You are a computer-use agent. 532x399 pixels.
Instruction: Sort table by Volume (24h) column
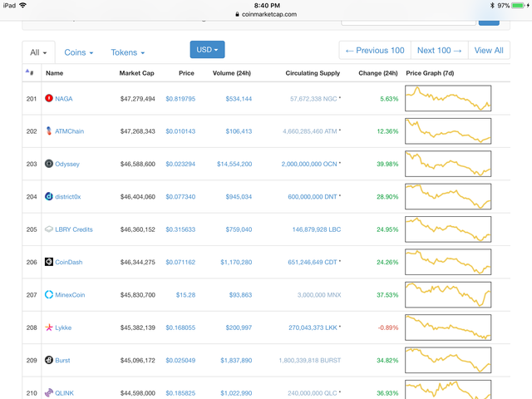click(x=232, y=73)
